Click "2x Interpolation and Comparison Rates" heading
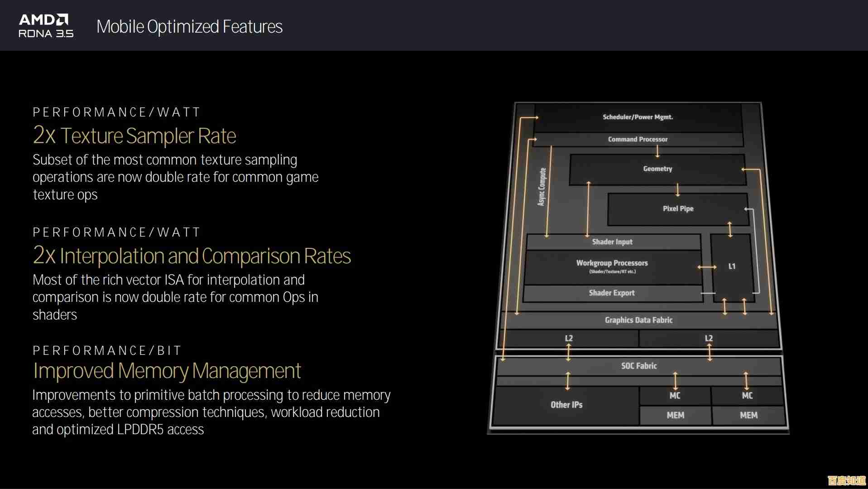This screenshot has width=868, height=489. click(x=192, y=256)
